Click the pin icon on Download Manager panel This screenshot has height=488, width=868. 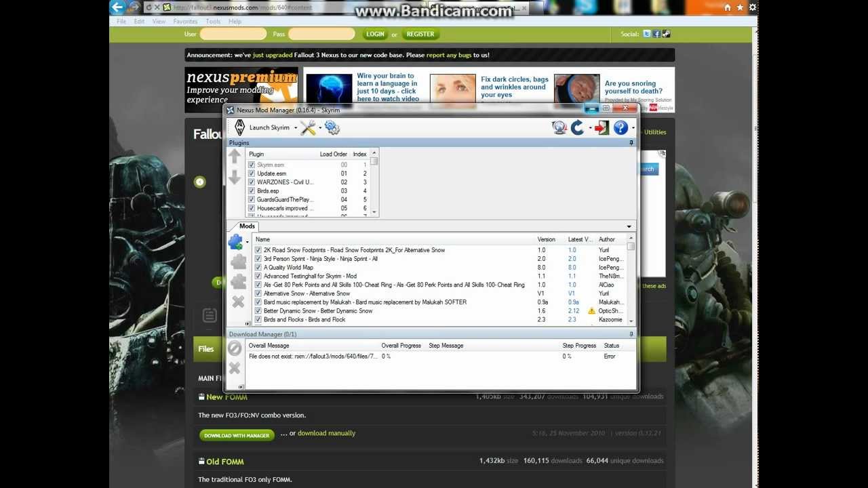pos(631,334)
